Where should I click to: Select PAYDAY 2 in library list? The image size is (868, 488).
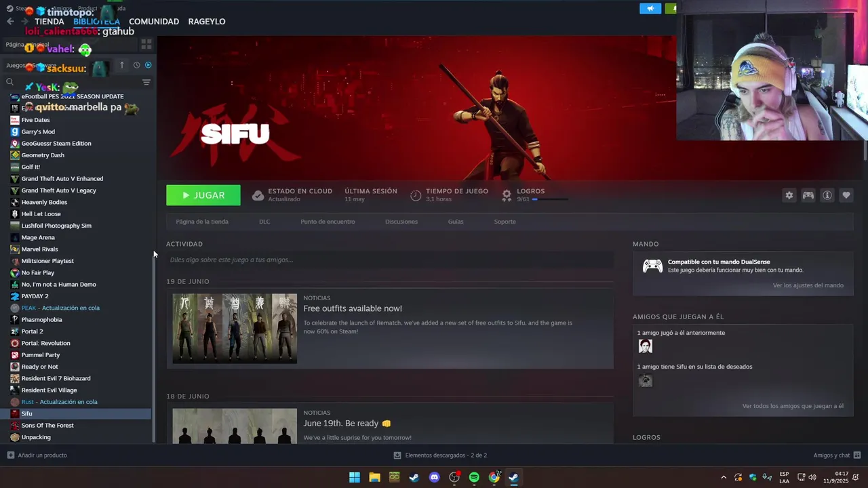[35, 296]
